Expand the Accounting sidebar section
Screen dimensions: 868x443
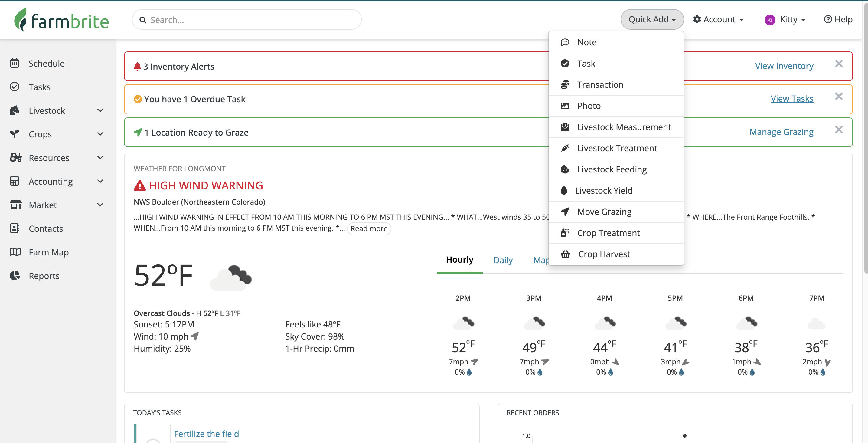click(x=100, y=181)
